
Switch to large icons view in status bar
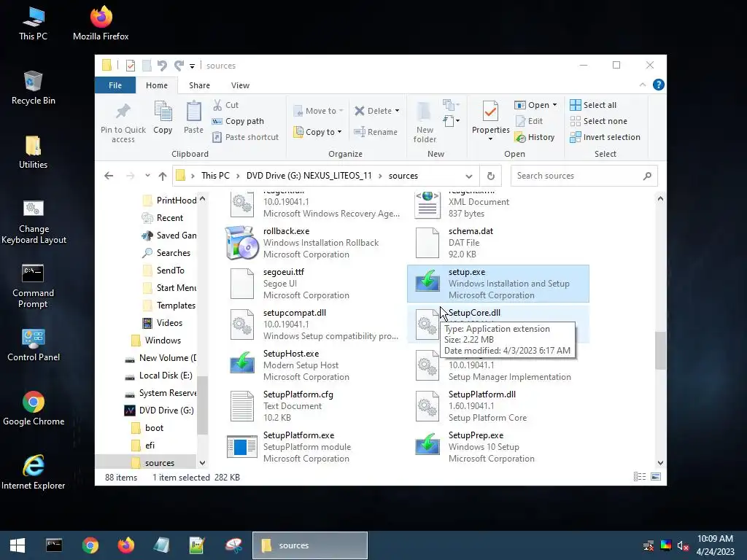[656, 477]
